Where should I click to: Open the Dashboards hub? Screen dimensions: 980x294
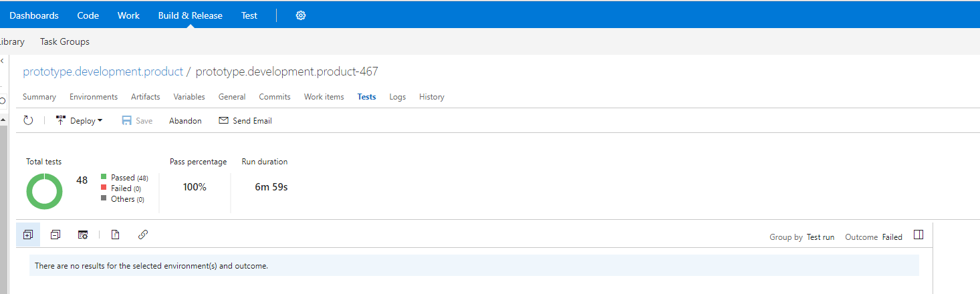(34, 15)
